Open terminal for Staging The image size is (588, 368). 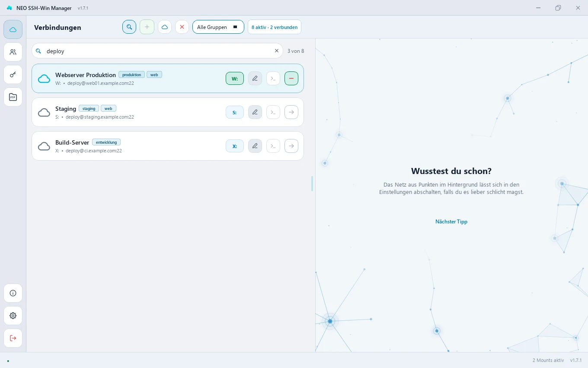(x=273, y=112)
